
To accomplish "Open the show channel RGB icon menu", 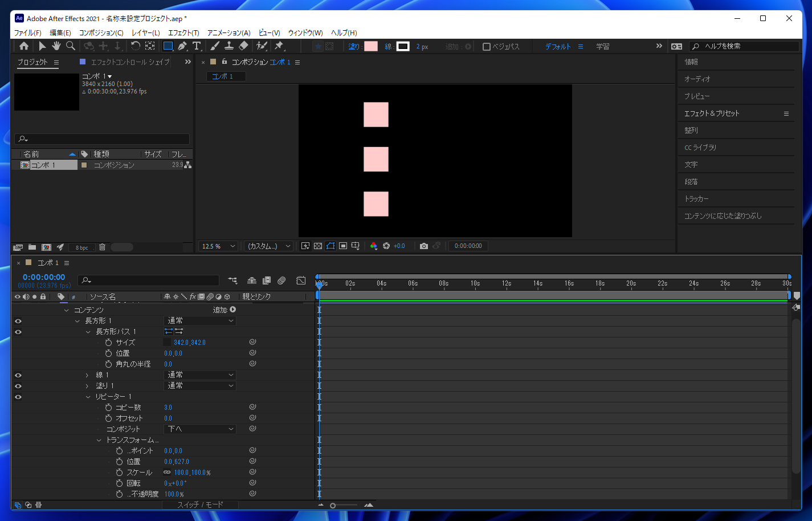I will pos(374,246).
